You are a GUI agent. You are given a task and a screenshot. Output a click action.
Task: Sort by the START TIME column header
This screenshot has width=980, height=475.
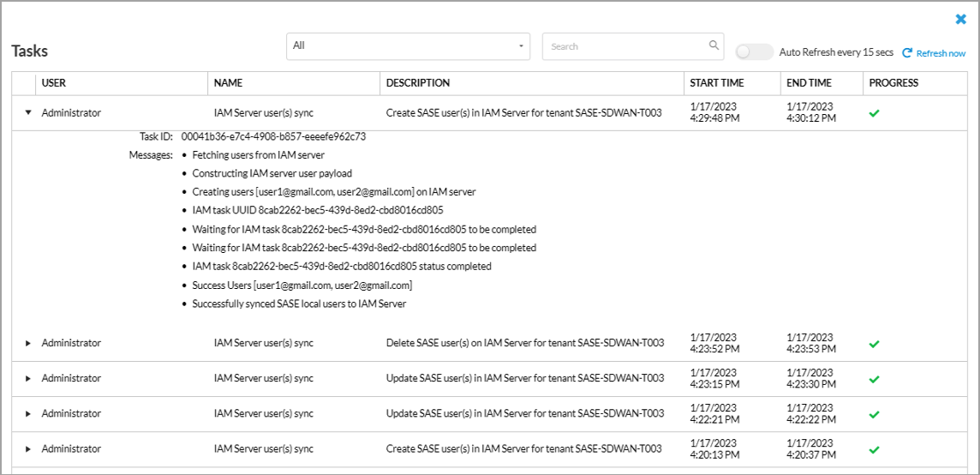(x=717, y=83)
